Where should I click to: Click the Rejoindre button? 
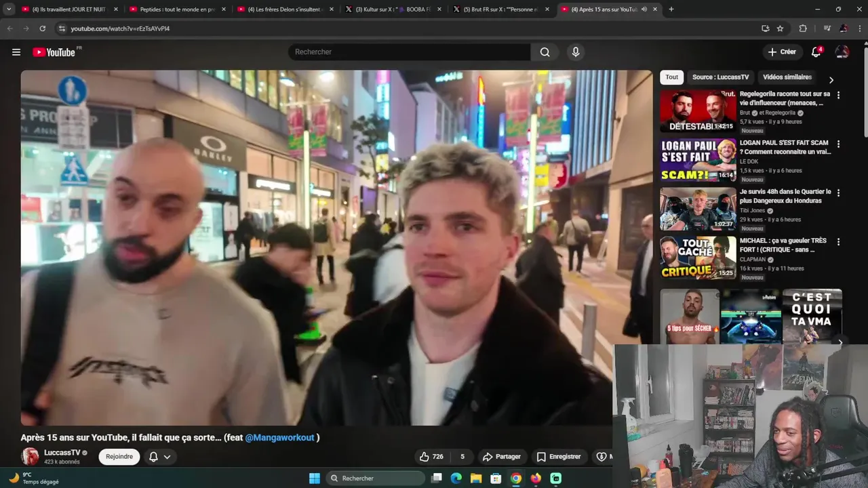[119, 457]
